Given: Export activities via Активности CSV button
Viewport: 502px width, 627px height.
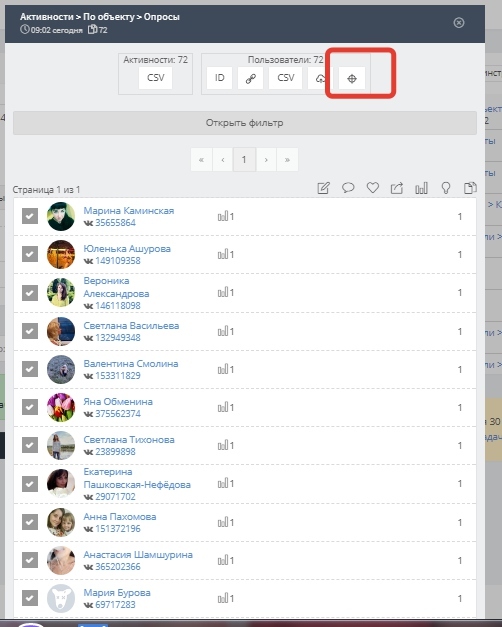Looking at the screenshot, I should (156, 78).
